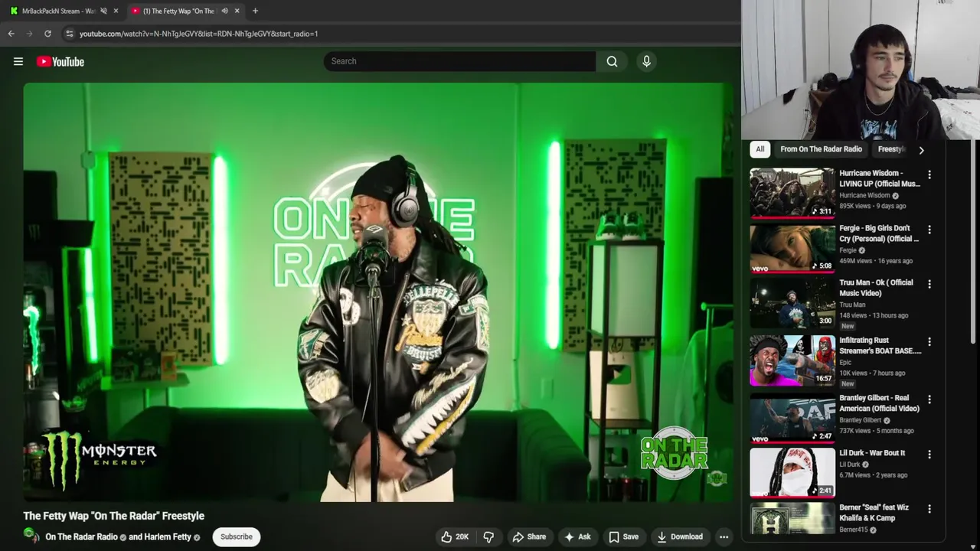Dislike the video with thumbs down
The height and width of the screenshot is (551, 980).
tap(488, 536)
